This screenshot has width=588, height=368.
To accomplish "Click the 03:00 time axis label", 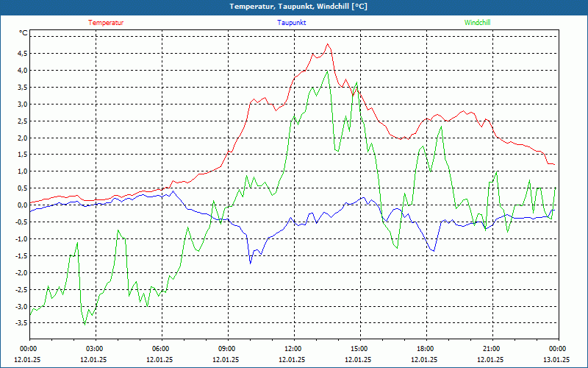I will [x=96, y=349].
